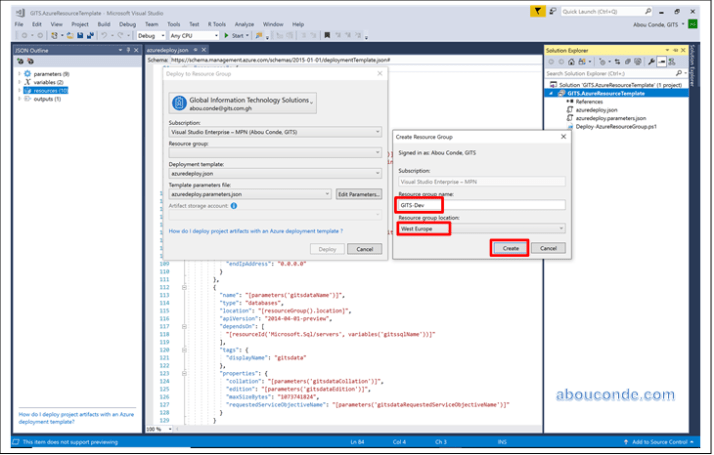714x455 pixels.
Task: Click the Edit Parameters button
Action: (358, 193)
